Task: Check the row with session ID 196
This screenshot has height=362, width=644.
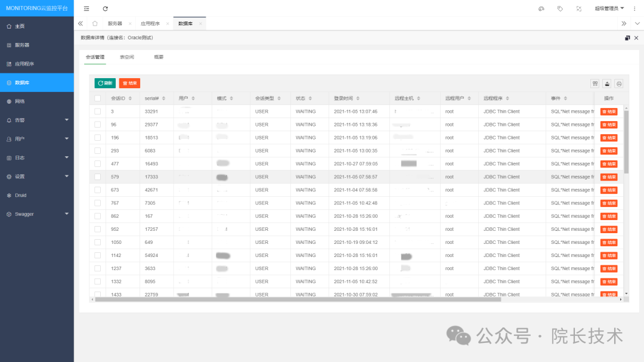Action: click(x=97, y=138)
